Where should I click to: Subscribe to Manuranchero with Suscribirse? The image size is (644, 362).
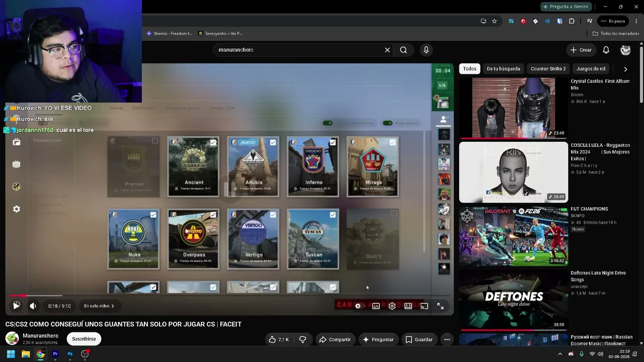tap(84, 339)
